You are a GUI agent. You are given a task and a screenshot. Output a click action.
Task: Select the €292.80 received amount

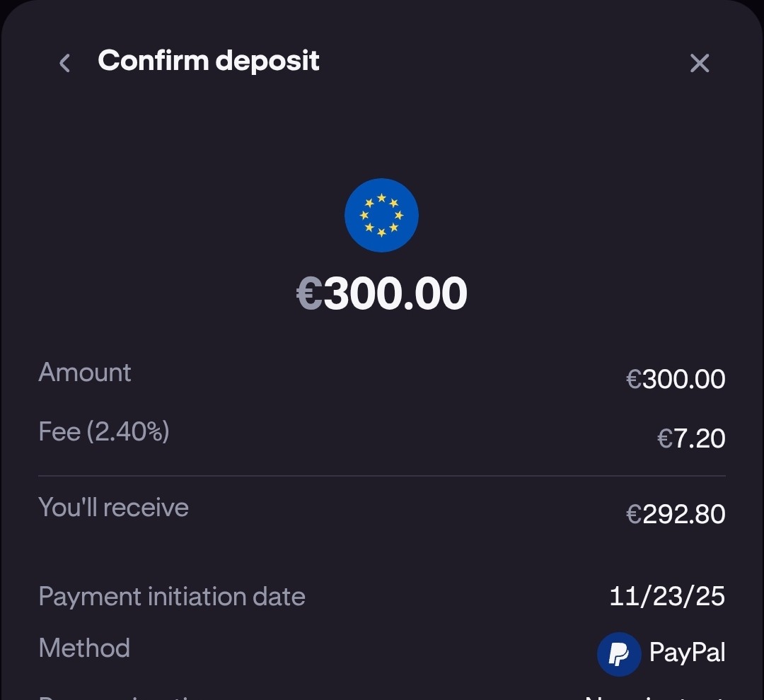click(676, 515)
